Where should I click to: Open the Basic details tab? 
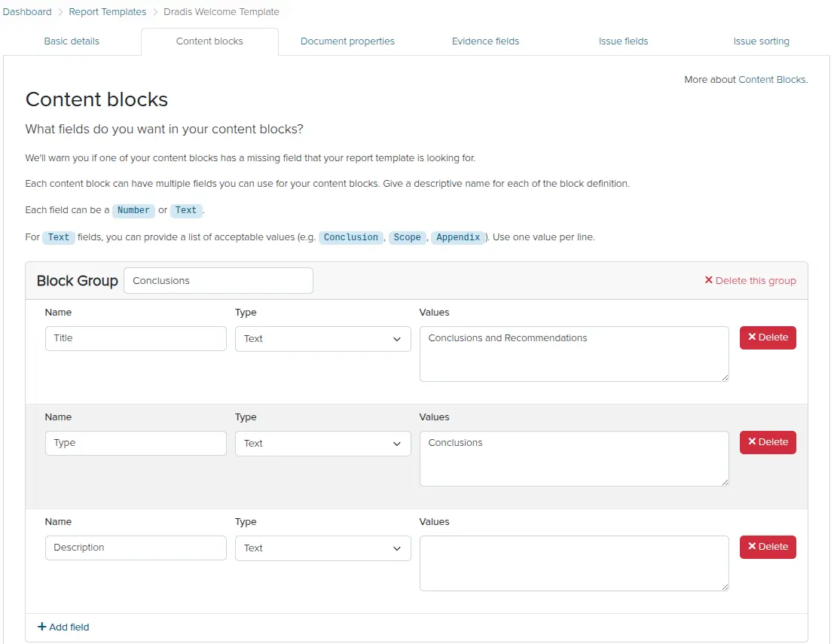coord(72,41)
